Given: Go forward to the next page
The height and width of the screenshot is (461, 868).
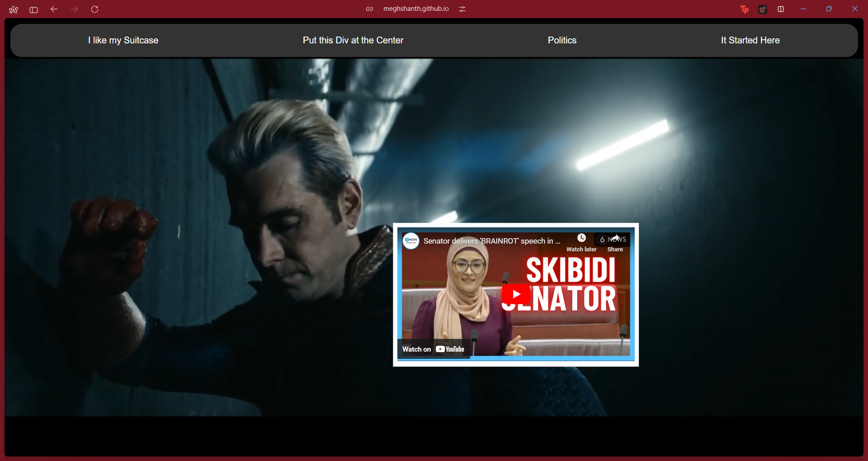Looking at the screenshot, I should [75, 9].
